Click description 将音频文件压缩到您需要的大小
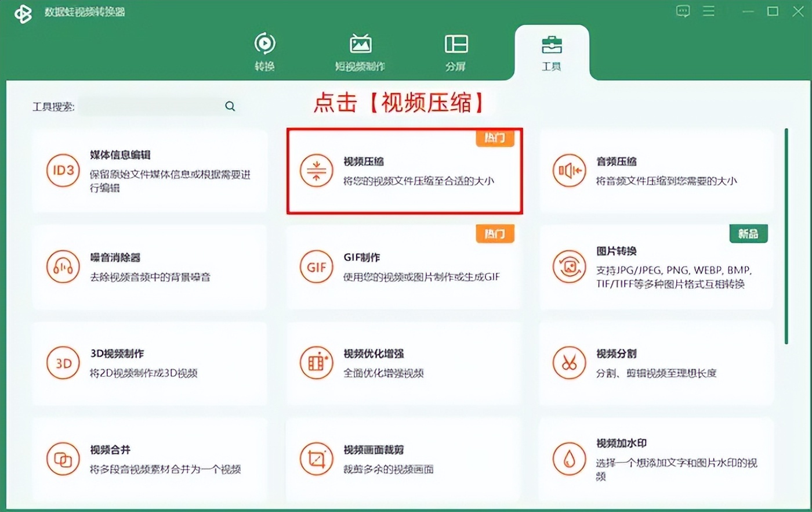The image size is (812, 512). click(666, 181)
